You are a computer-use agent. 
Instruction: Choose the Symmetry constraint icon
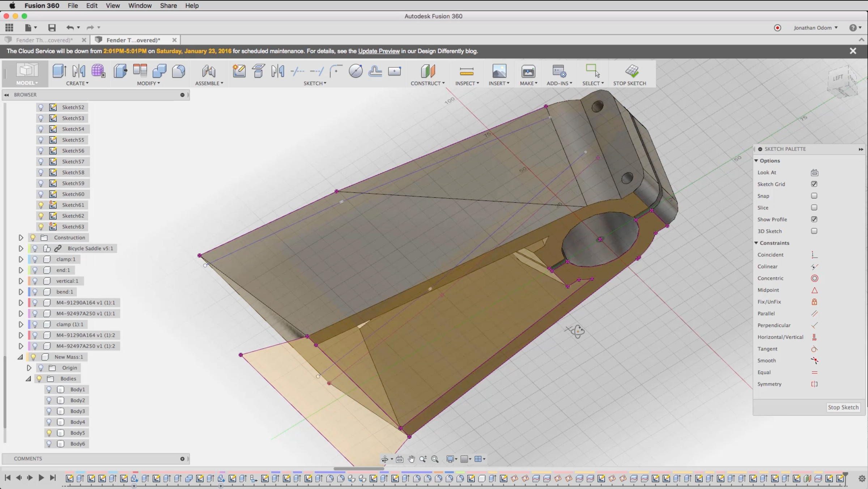pyautogui.click(x=814, y=384)
